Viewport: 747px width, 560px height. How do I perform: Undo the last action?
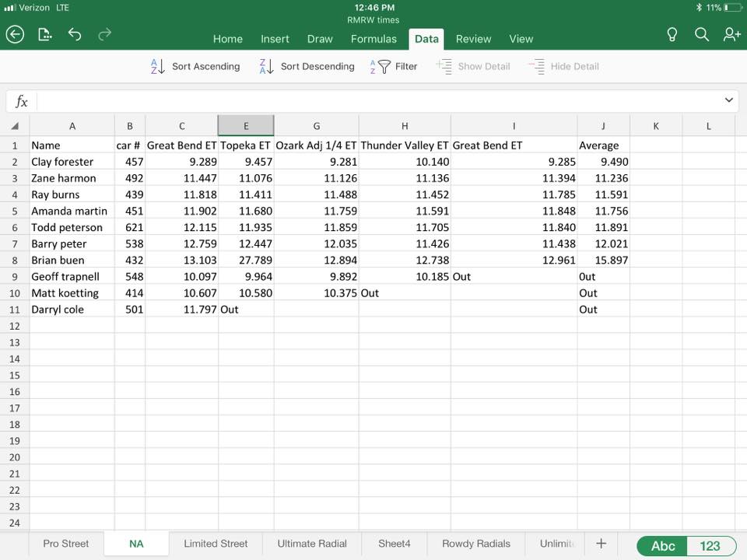click(x=75, y=34)
